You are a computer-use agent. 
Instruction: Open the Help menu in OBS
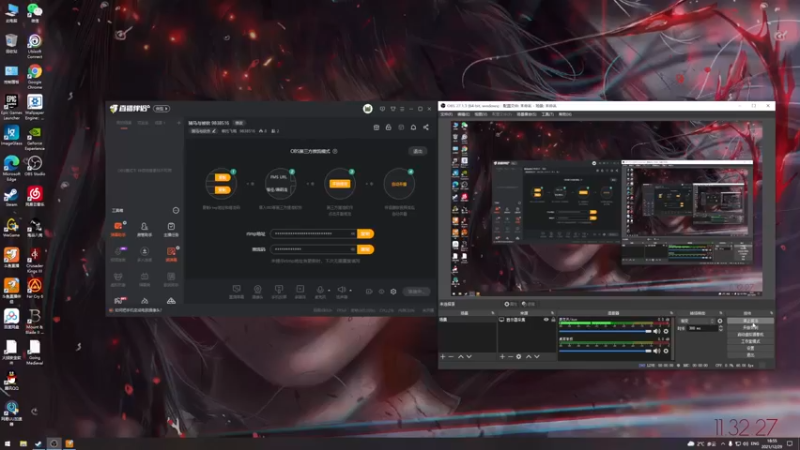tap(565, 114)
